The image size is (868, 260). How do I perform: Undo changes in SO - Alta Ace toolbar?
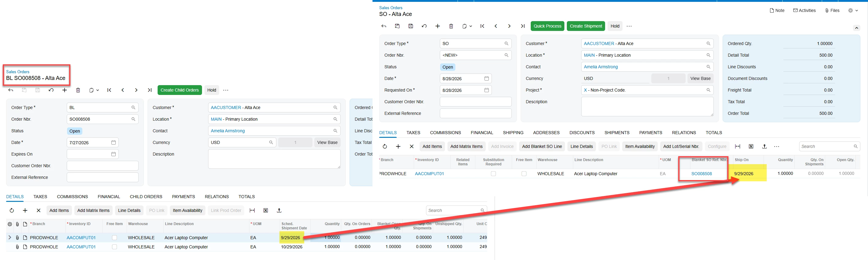click(x=424, y=26)
